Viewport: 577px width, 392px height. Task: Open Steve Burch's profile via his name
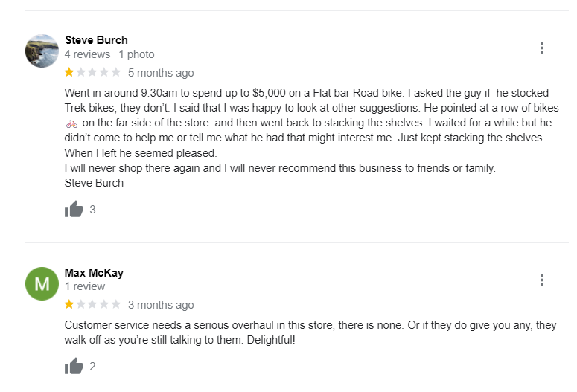coord(96,40)
